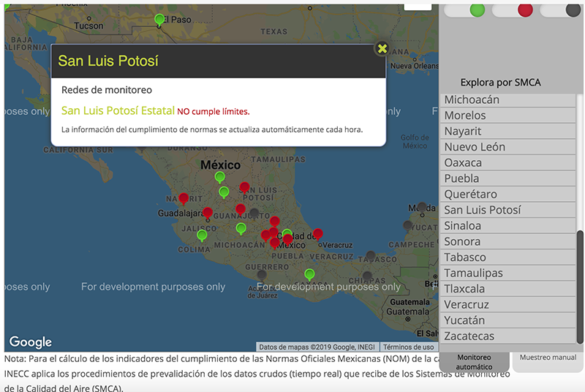
Task: Click the red marker at Nayarit
Action: point(184,199)
